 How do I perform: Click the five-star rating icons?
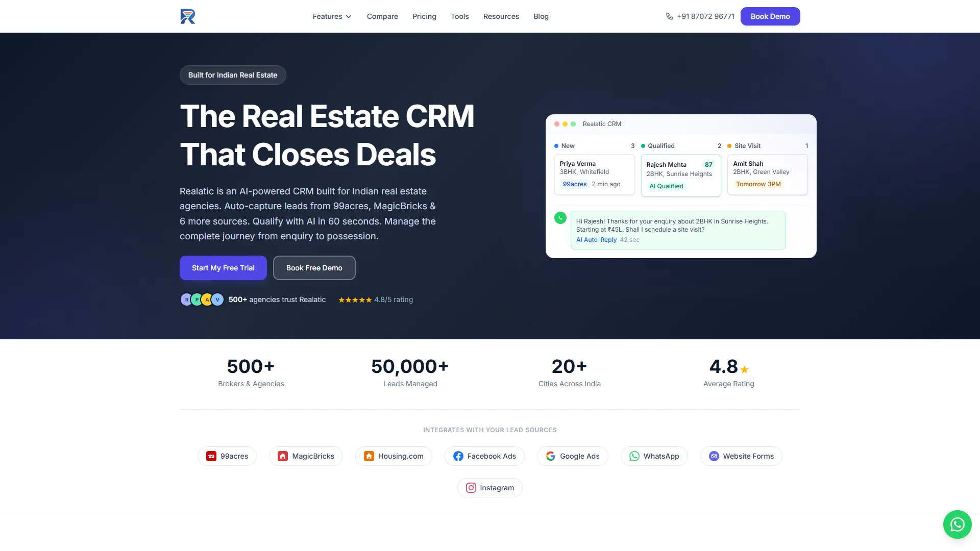pyautogui.click(x=355, y=300)
